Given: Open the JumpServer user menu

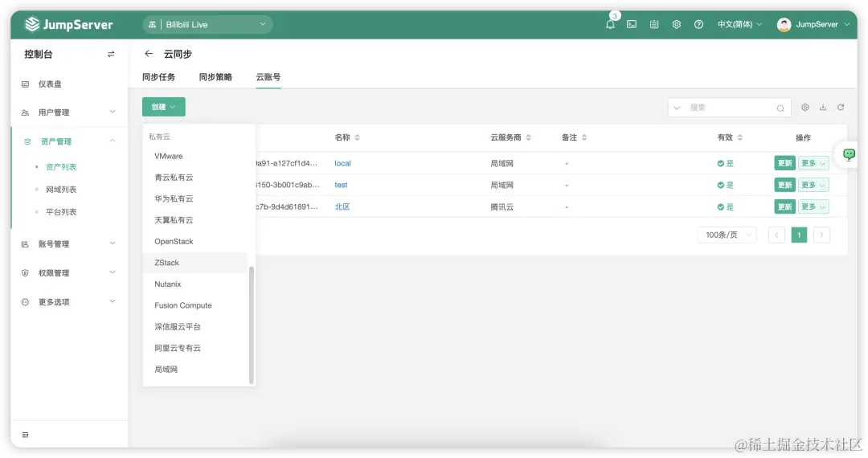Looking at the screenshot, I should [x=813, y=24].
